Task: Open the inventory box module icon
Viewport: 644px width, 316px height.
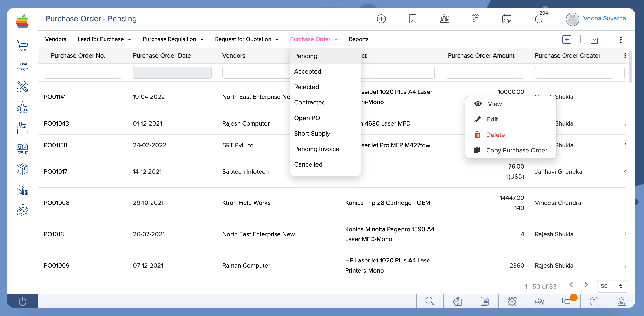Action: tap(22, 169)
